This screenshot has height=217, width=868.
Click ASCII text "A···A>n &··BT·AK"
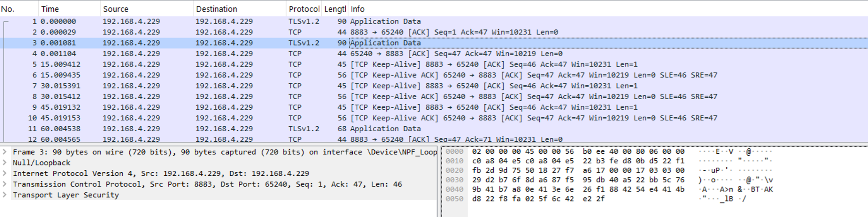pos(736,190)
